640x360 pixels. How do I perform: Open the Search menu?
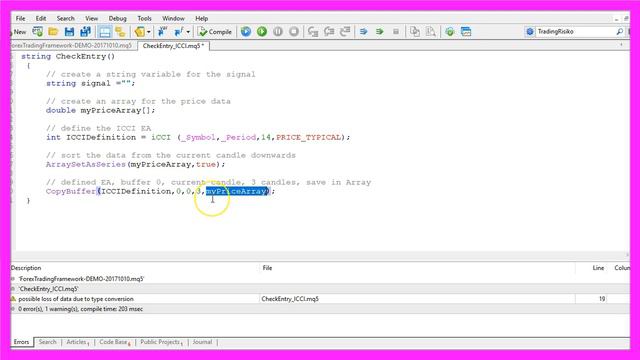click(x=65, y=18)
